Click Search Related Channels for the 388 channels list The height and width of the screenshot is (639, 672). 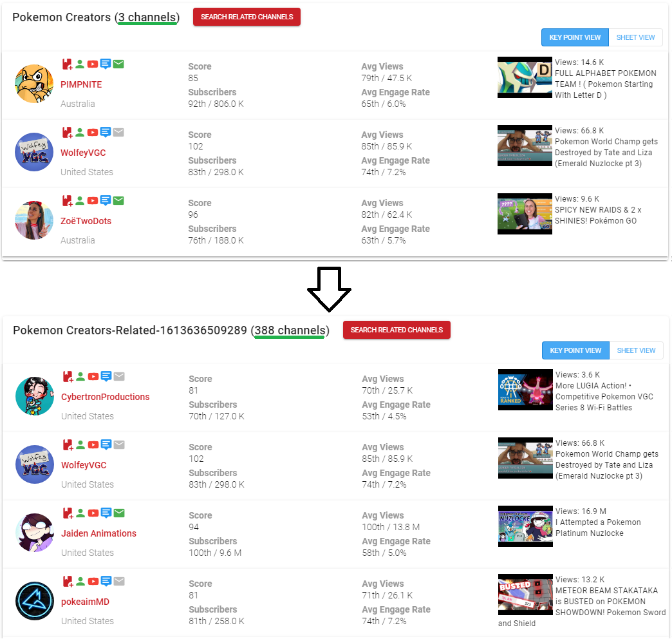coord(397,330)
